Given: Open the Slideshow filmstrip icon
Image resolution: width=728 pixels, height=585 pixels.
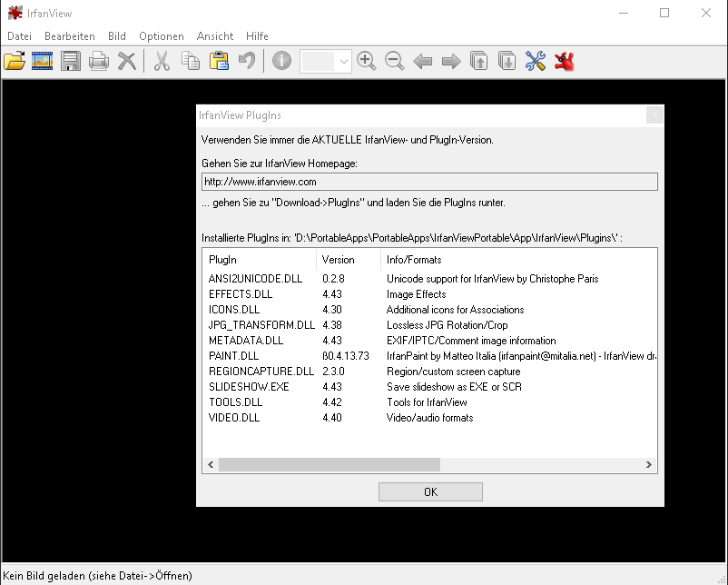Looking at the screenshot, I should click(x=43, y=62).
